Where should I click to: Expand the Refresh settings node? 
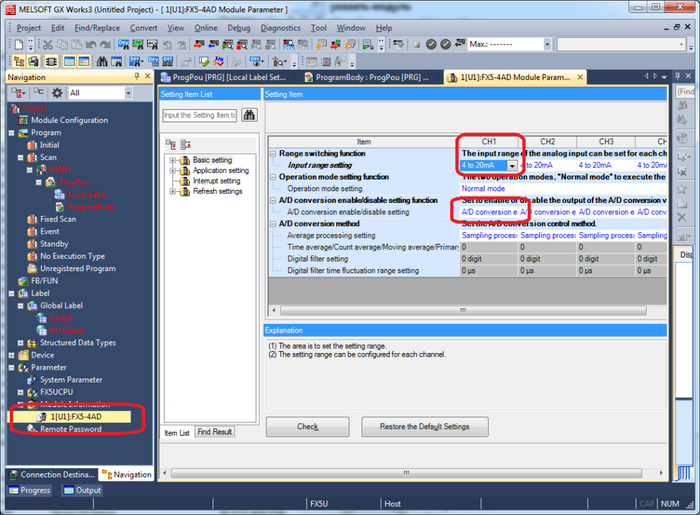pyautogui.click(x=173, y=192)
